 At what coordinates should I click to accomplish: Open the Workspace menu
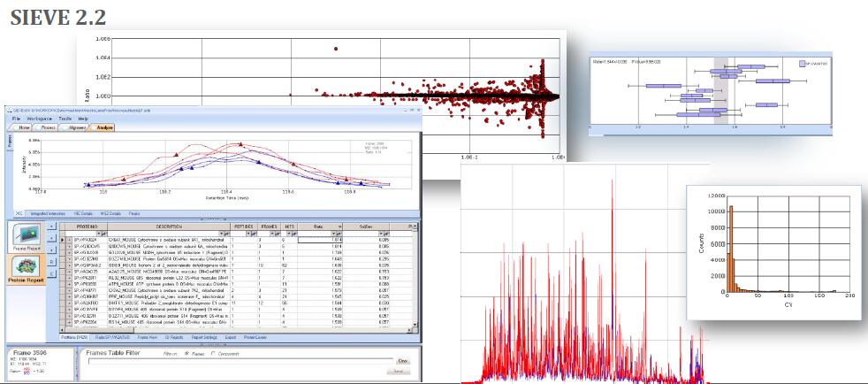coord(39,118)
